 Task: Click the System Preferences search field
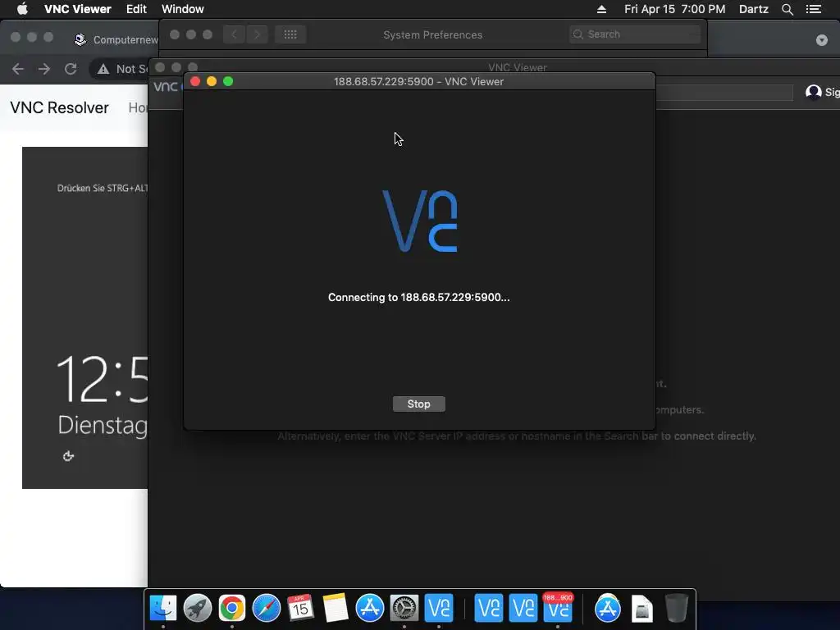[635, 34]
